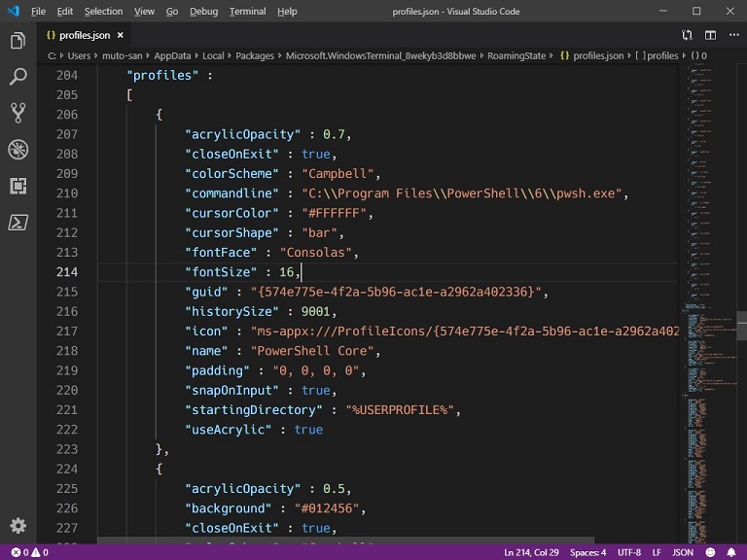Screen dimensions: 747x560
Task: Open the Source Control view
Action: [18, 113]
